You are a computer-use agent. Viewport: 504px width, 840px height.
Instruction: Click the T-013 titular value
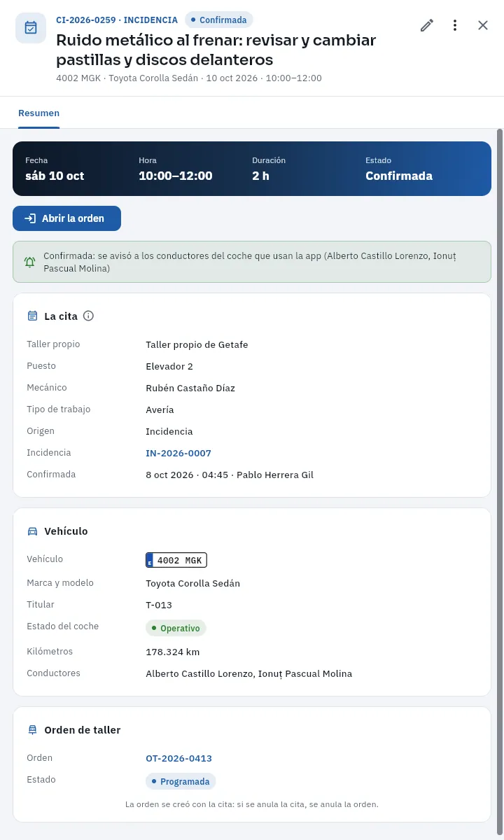pos(159,605)
